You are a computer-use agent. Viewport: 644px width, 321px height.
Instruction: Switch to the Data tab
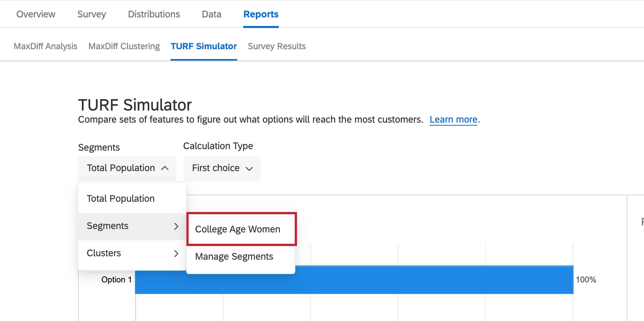(x=211, y=14)
